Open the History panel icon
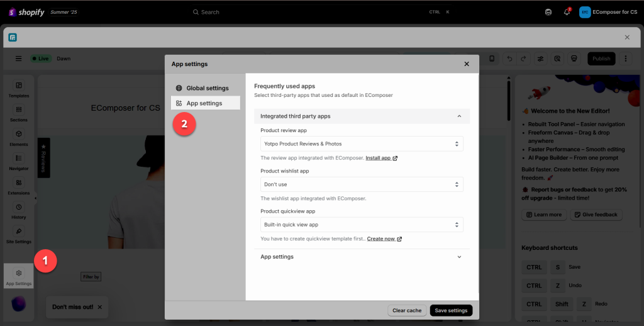 coord(18,207)
